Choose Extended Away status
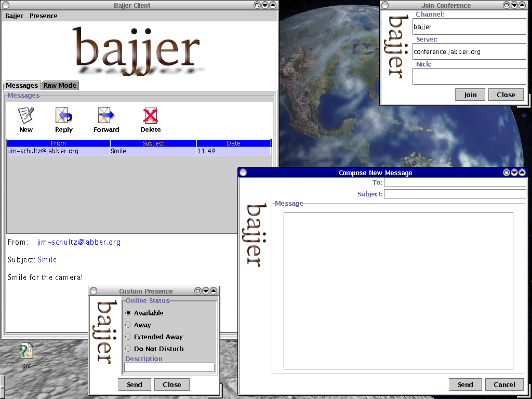Image resolution: width=532 pixels, height=399 pixels. pos(128,337)
